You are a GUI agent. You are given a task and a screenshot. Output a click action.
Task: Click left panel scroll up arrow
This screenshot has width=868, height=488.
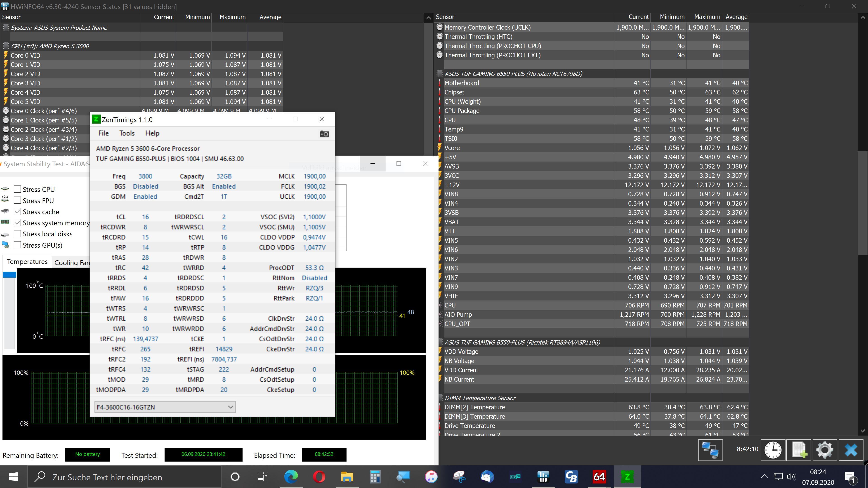[428, 18]
